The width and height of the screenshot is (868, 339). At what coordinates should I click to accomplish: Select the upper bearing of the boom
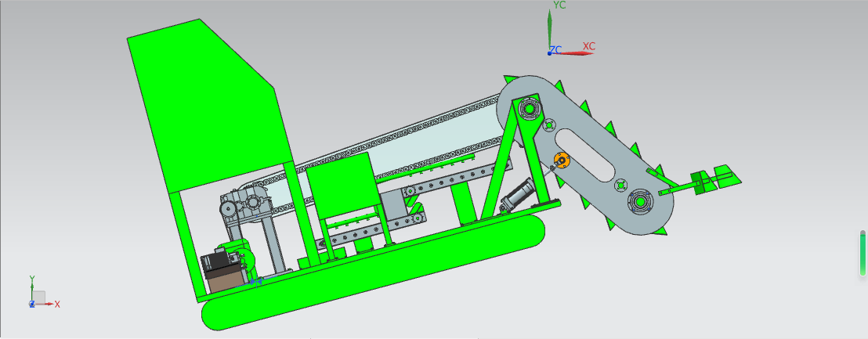tap(529, 108)
